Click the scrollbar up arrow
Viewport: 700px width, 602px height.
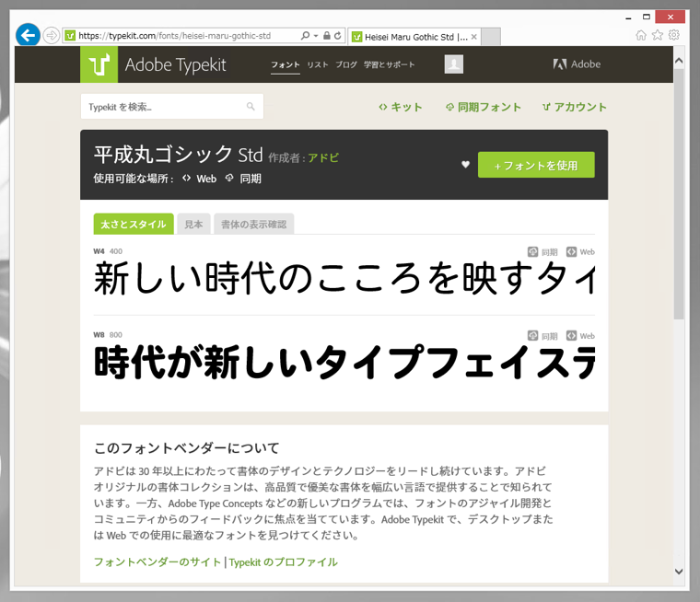(679, 61)
